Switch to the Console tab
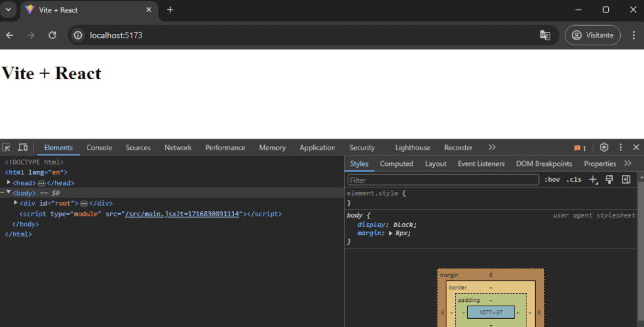 click(x=99, y=148)
